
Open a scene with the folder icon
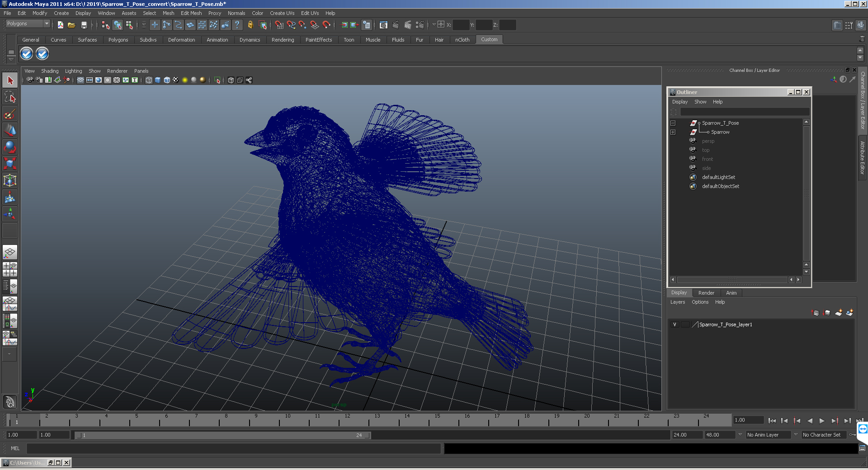[x=71, y=25]
